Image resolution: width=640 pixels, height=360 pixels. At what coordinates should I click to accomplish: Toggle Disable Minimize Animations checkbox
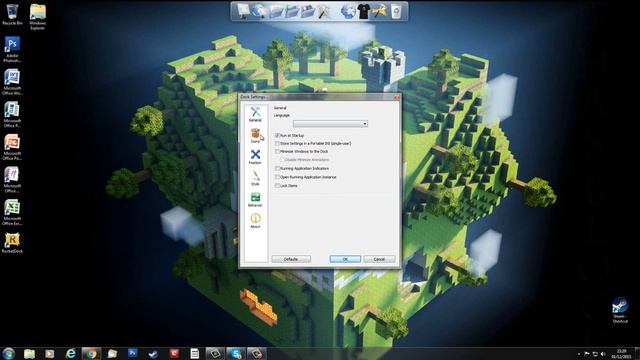tap(282, 160)
